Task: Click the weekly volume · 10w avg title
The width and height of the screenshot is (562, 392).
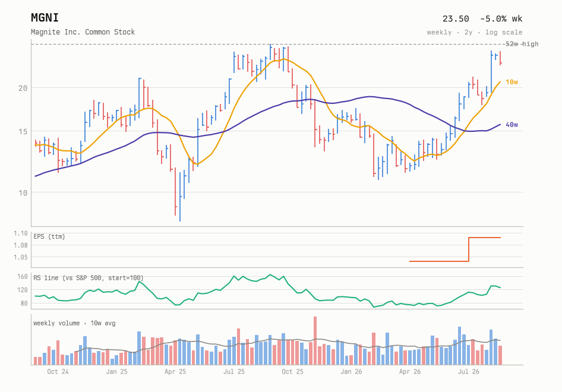Action: click(74, 323)
